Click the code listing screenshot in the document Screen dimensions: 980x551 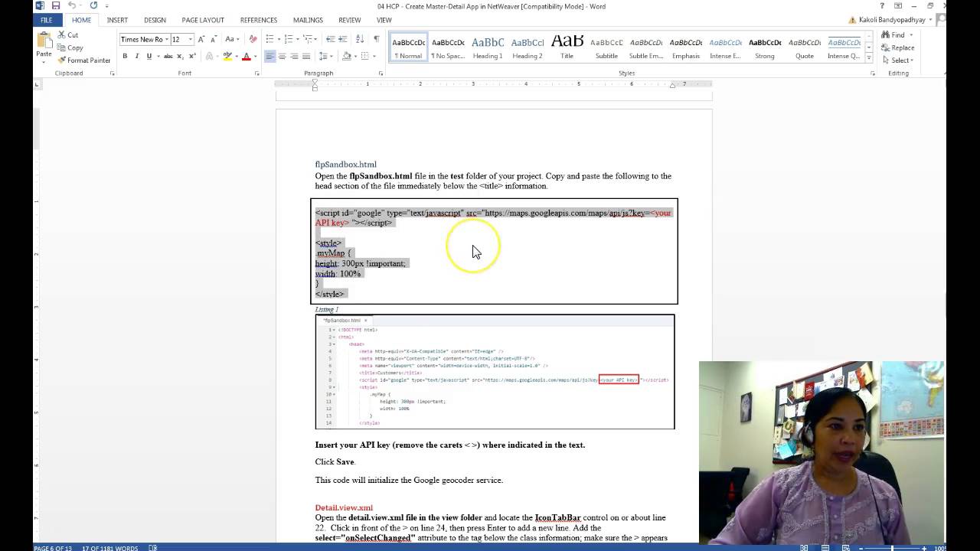pyautogui.click(x=495, y=371)
